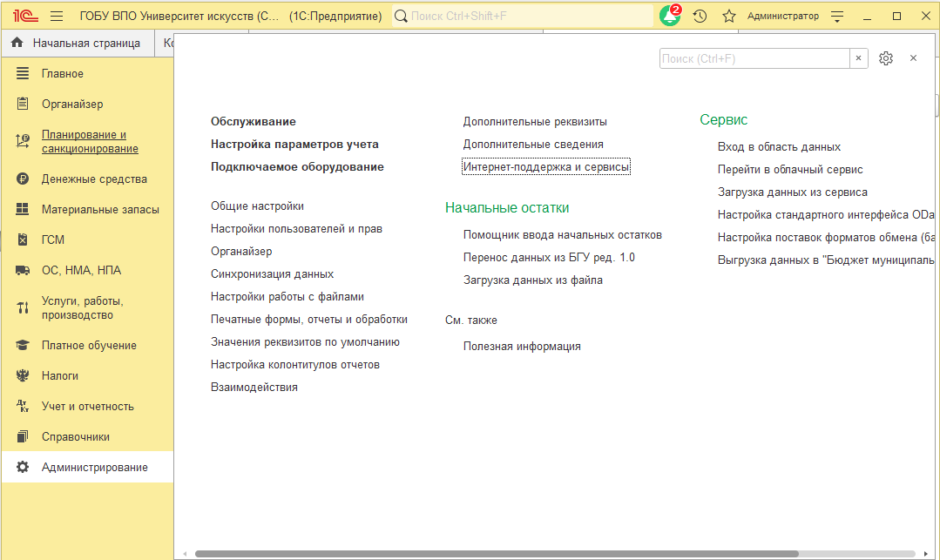
Task: Open Дополнительные сведения
Action: (533, 144)
